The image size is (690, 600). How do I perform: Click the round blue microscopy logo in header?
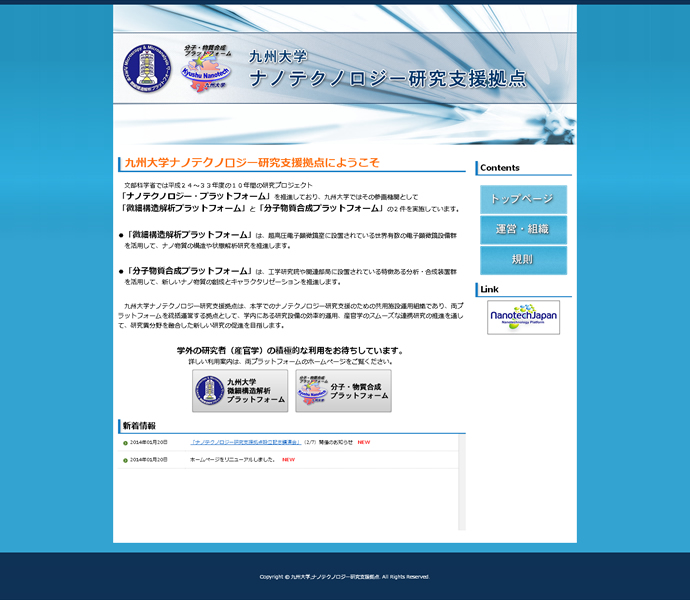[x=147, y=68]
